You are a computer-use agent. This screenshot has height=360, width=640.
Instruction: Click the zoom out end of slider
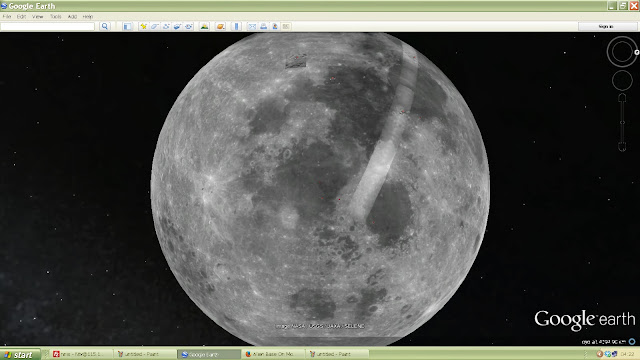(x=622, y=147)
